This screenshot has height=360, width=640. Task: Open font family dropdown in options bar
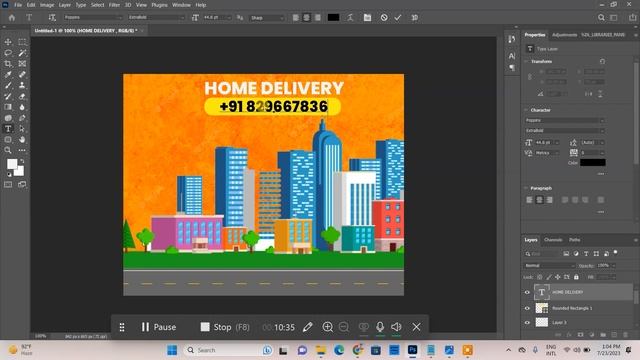(x=93, y=18)
